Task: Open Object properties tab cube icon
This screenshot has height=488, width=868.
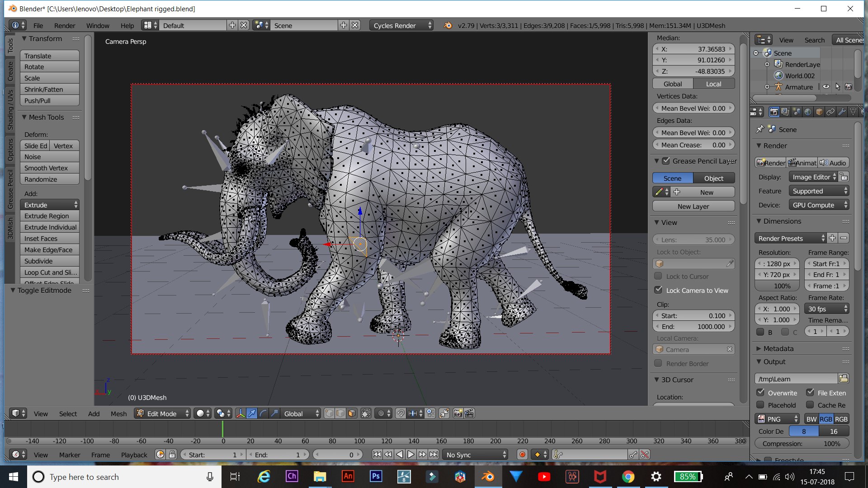Action: 819,112
